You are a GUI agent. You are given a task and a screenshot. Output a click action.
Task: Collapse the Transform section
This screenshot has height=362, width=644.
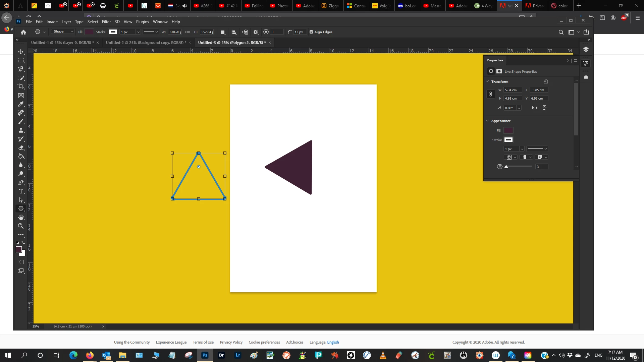487,81
